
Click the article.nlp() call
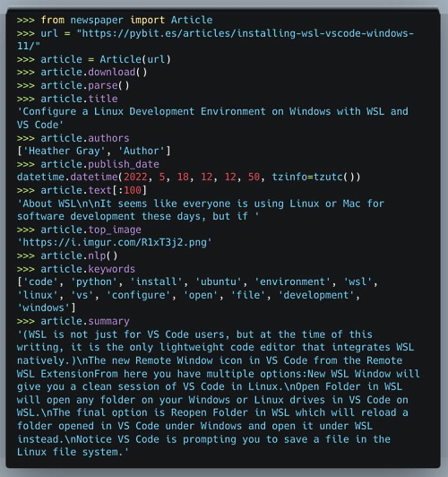tap(67, 256)
